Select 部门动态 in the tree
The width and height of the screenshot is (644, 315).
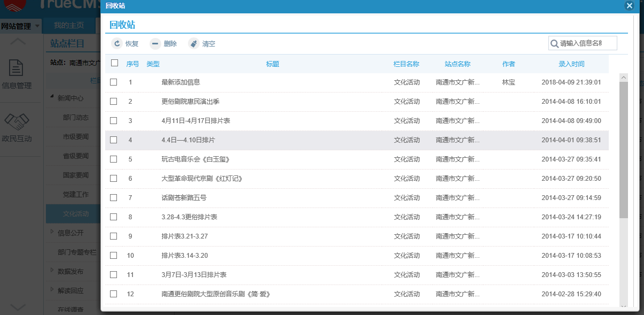click(76, 118)
